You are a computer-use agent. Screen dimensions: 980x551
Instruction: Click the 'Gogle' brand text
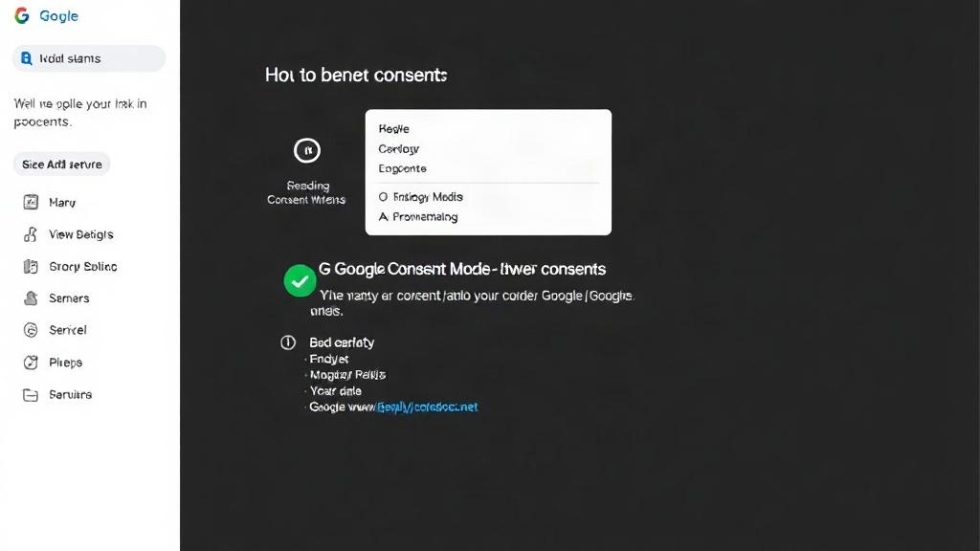58,16
